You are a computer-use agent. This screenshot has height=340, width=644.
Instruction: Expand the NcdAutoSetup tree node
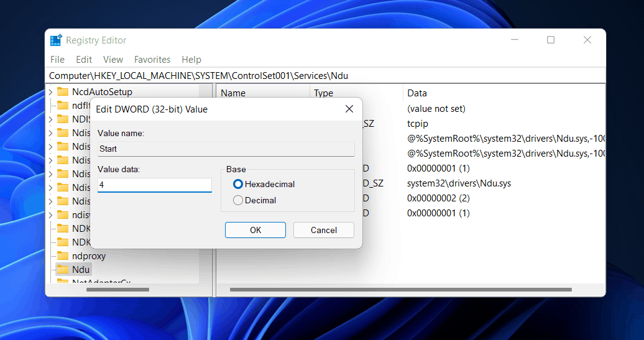click(50, 92)
